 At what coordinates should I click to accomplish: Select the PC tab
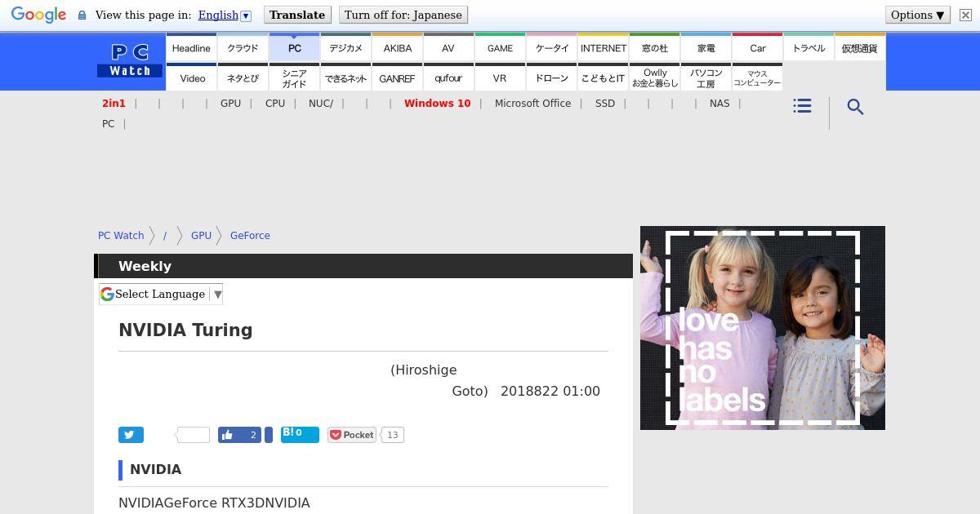pos(294,47)
